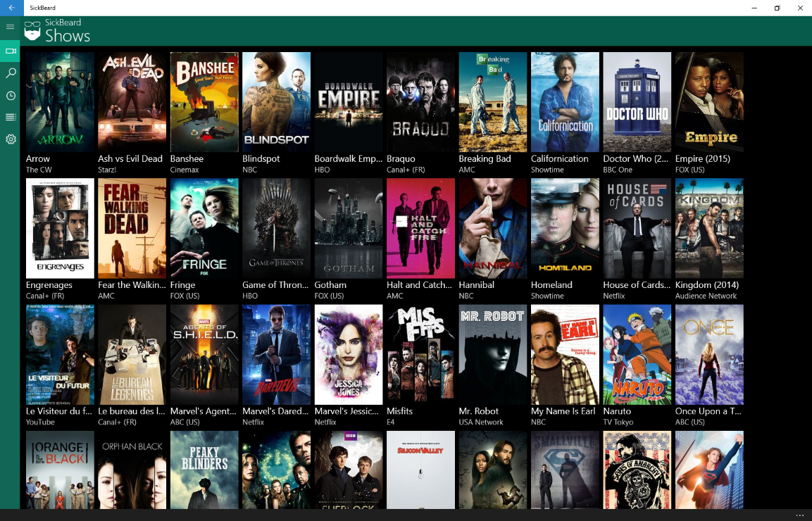Open the Californication poster
812x521 pixels.
click(x=565, y=102)
